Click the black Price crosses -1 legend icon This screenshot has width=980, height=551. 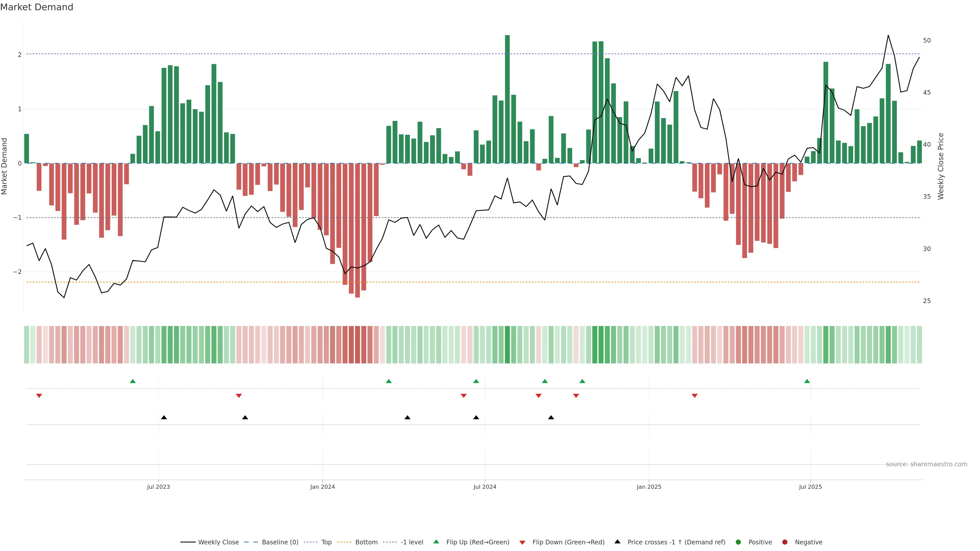point(617,542)
